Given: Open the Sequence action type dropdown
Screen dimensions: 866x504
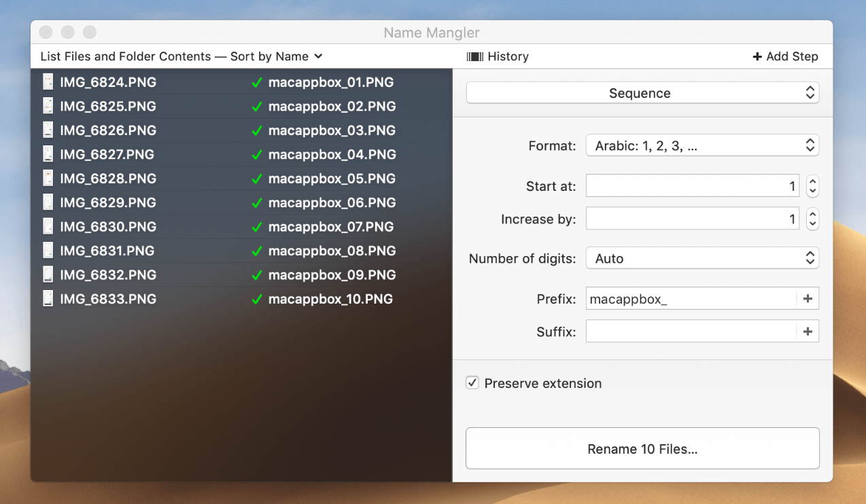Looking at the screenshot, I should (x=642, y=93).
